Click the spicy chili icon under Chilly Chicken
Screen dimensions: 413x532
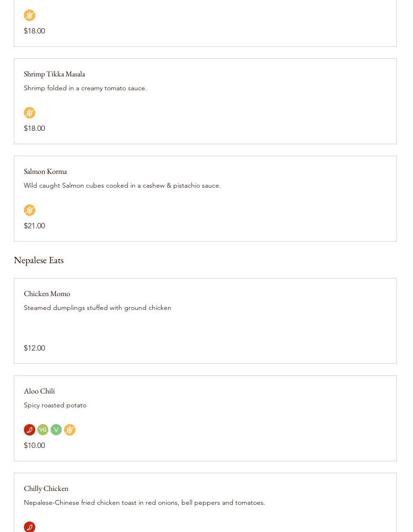click(x=30, y=527)
